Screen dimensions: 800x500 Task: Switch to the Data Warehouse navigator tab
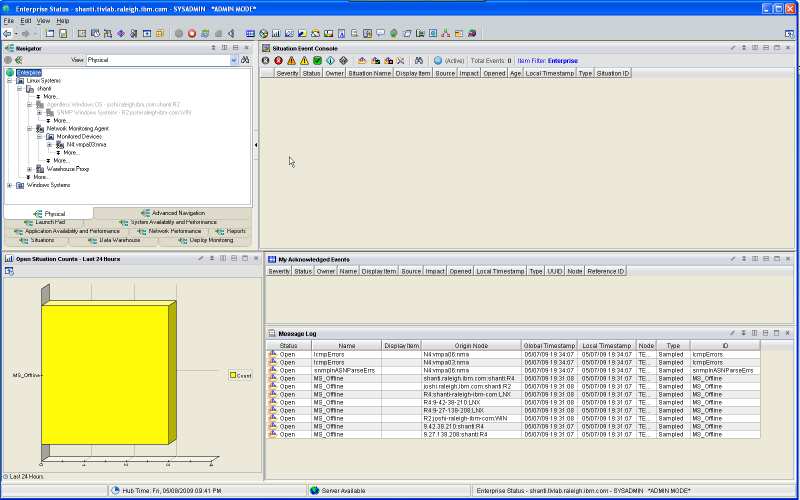pyautogui.click(x=114, y=240)
